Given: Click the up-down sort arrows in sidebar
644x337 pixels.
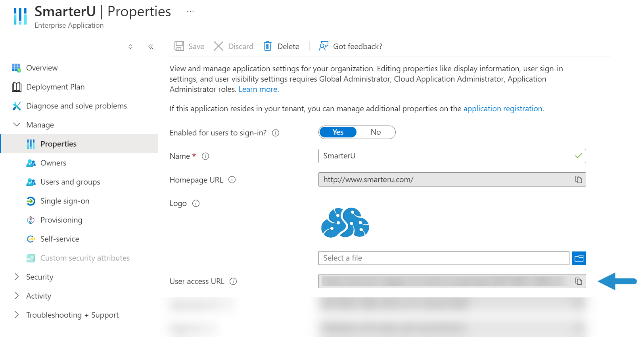Looking at the screenshot, I should pyautogui.click(x=130, y=47).
